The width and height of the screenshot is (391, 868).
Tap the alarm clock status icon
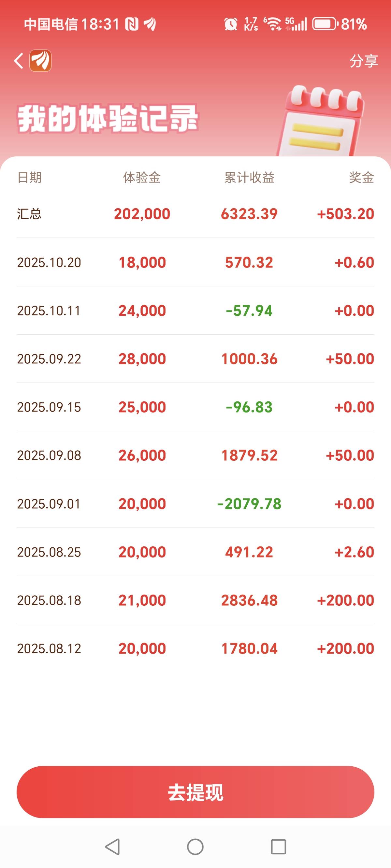[231, 24]
